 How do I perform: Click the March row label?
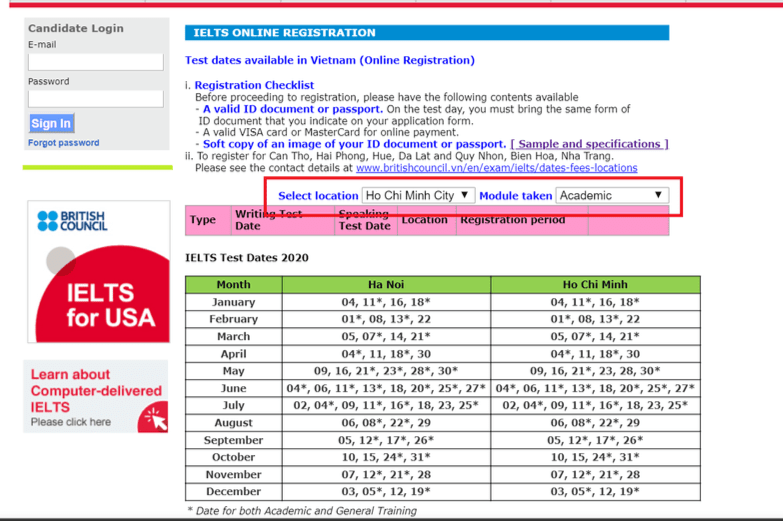pos(234,336)
